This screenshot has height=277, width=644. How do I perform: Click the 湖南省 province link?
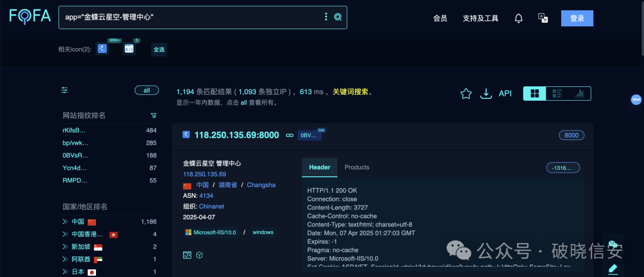[x=228, y=185]
